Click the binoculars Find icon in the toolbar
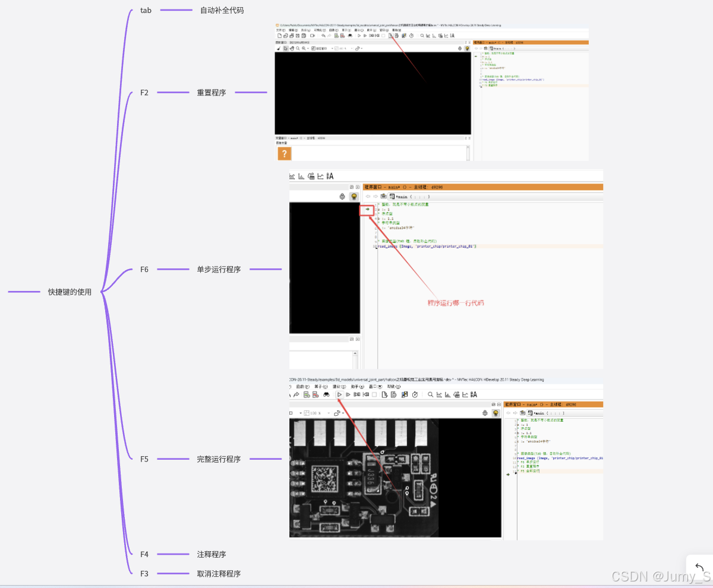The height and width of the screenshot is (588, 713). [327, 394]
